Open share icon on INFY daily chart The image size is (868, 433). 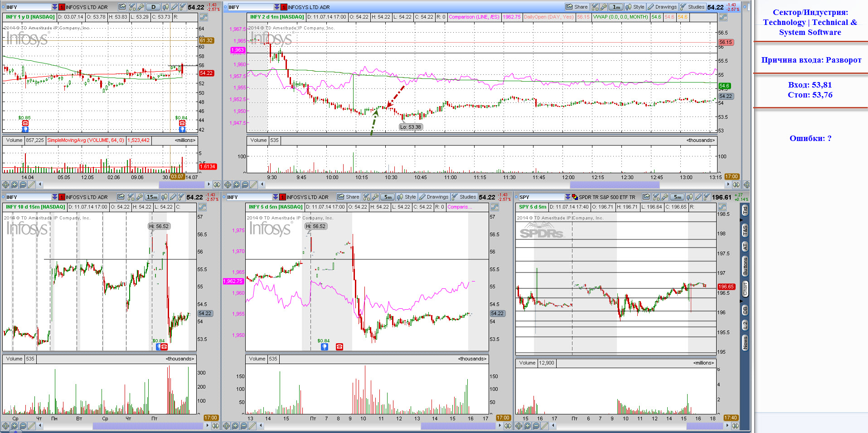(122, 7)
